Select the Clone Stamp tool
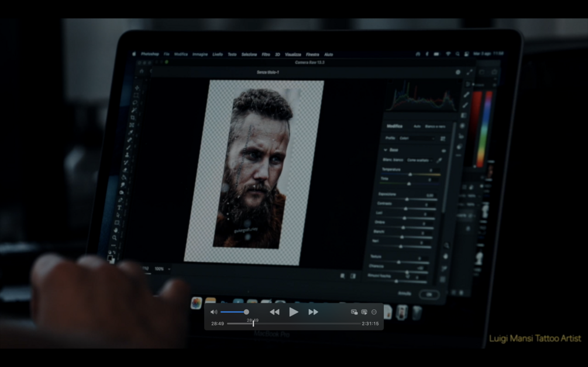The height and width of the screenshot is (367, 588). [127, 155]
